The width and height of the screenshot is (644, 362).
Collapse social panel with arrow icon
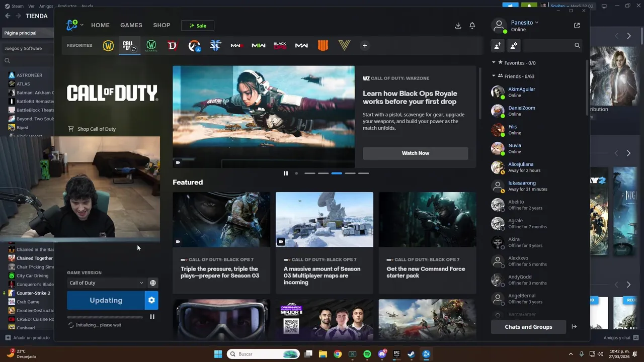[574, 327]
